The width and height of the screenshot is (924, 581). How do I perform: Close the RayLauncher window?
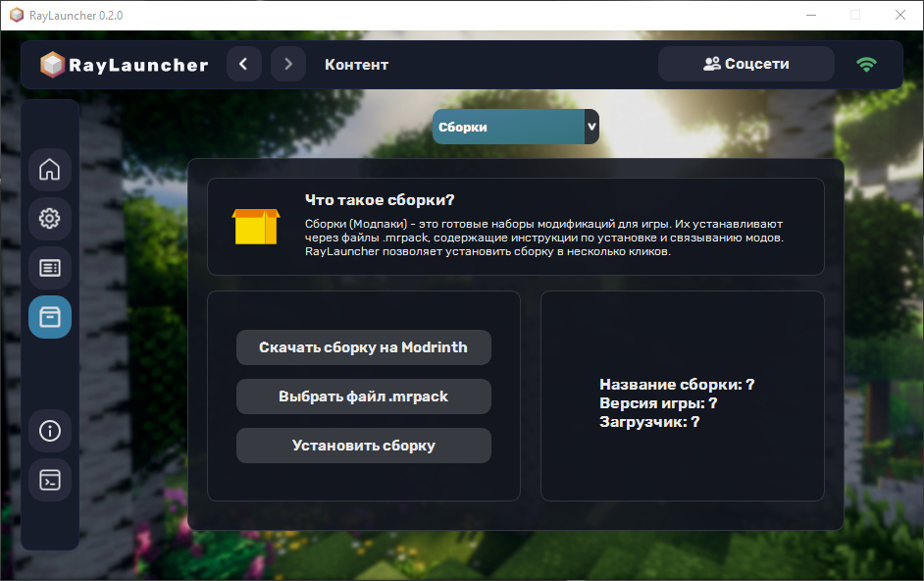point(900,16)
